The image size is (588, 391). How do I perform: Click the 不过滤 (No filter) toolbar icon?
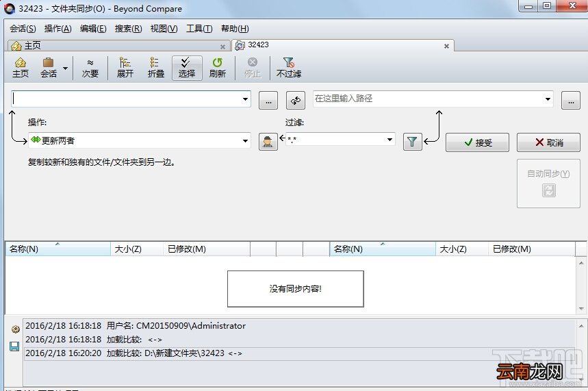coord(288,68)
